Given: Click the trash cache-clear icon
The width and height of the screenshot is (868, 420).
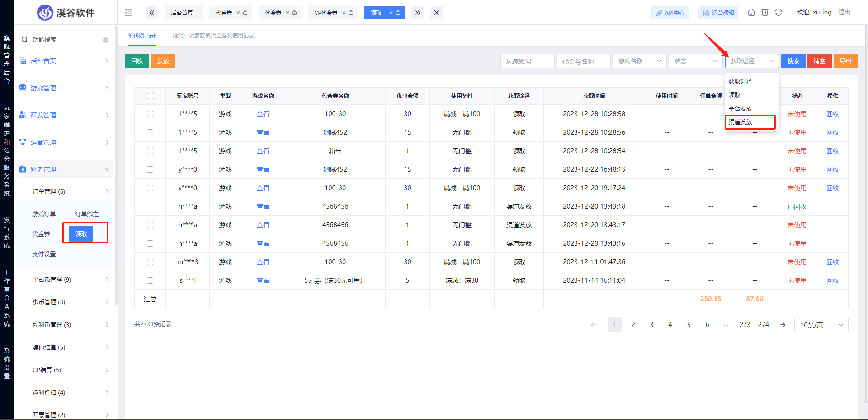Looking at the screenshot, I should (x=765, y=12).
